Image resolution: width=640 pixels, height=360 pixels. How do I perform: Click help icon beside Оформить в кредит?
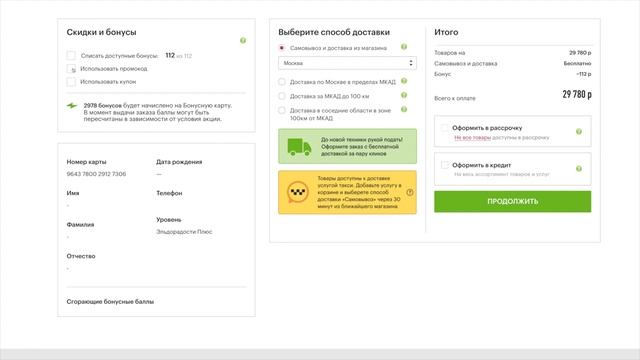click(579, 169)
